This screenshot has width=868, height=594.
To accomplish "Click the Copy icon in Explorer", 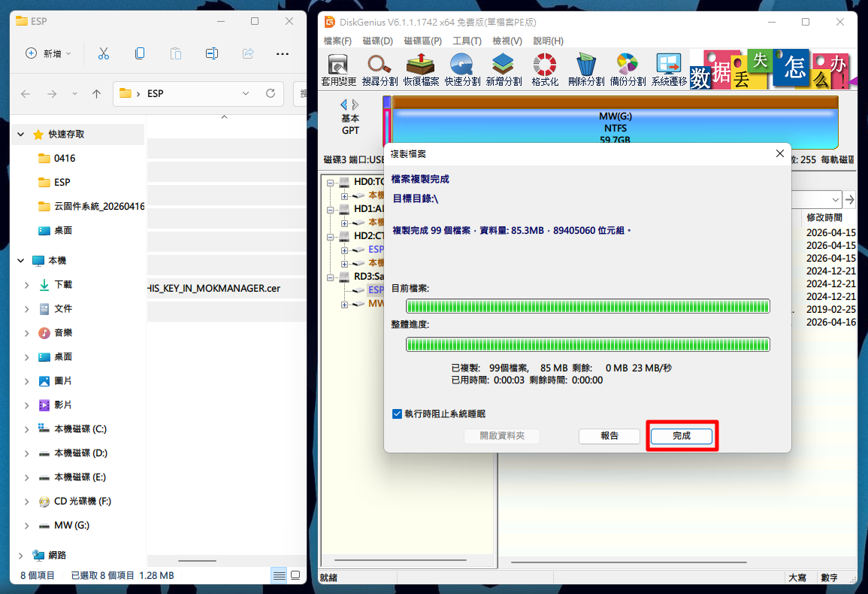I will tap(140, 53).
